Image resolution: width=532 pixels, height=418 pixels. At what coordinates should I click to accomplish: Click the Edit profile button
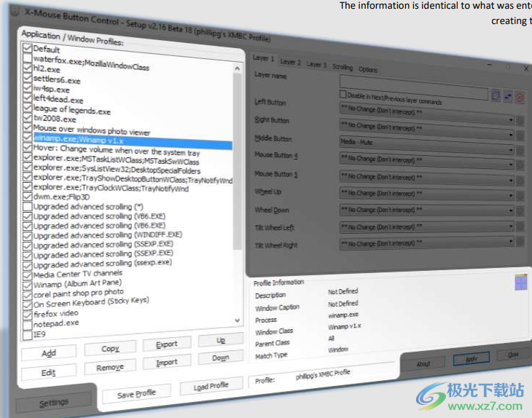click(49, 372)
